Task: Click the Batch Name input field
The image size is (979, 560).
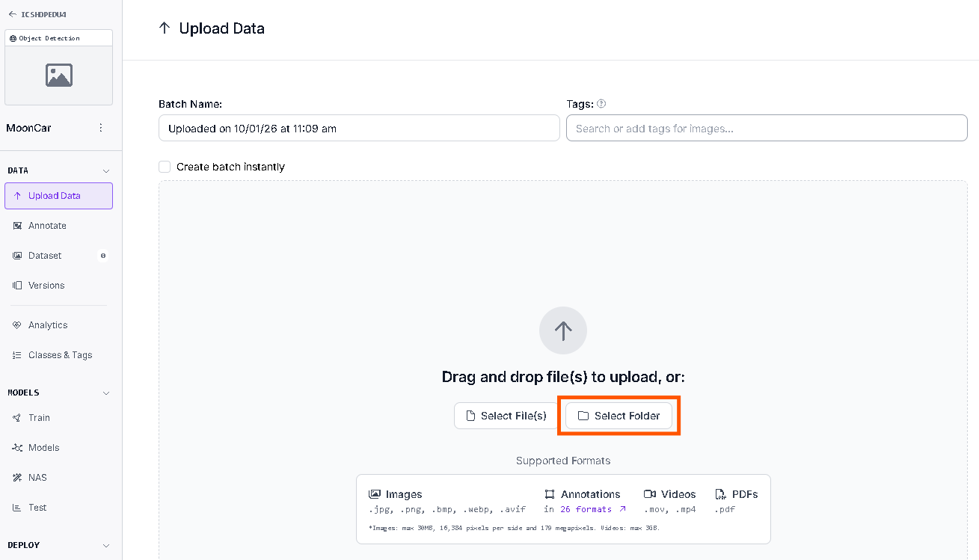Action: click(359, 128)
